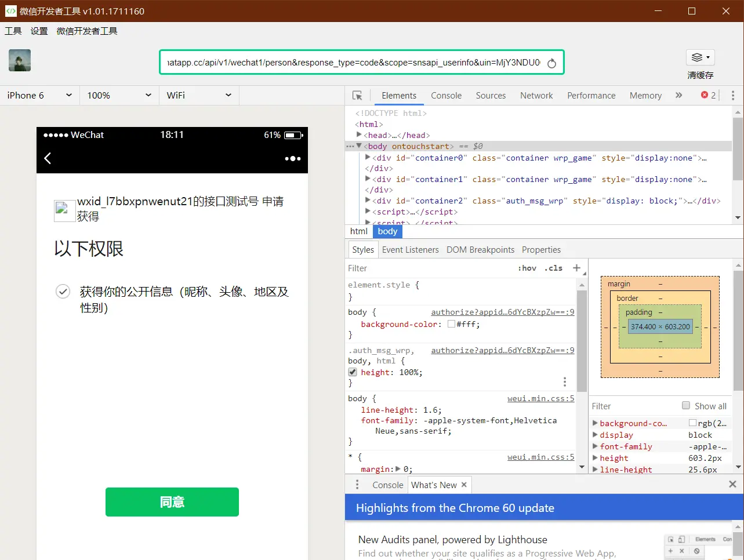This screenshot has height=560, width=744.
Task: Switch to the Sources tab
Action: 491,96
